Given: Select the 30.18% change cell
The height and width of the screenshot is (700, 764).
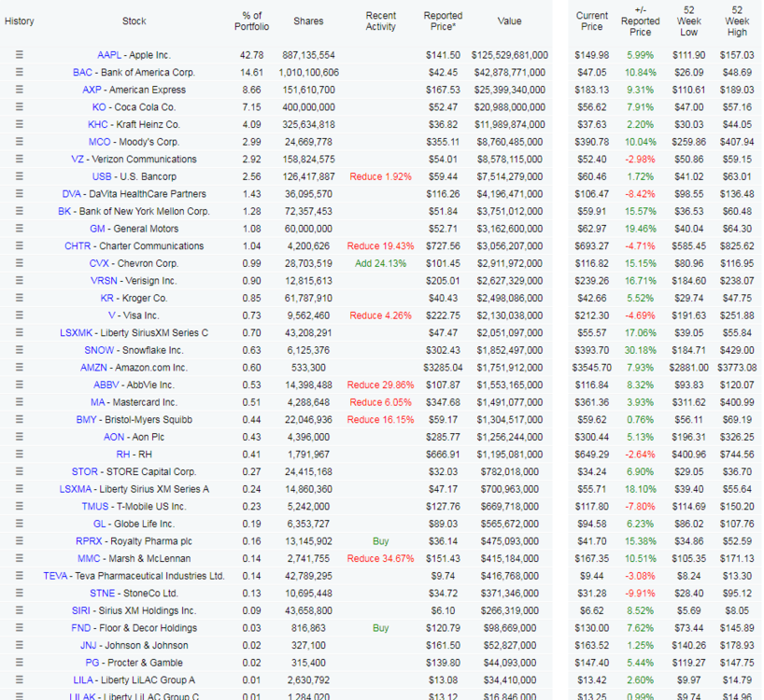Looking at the screenshot, I should (x=640, y=350).
